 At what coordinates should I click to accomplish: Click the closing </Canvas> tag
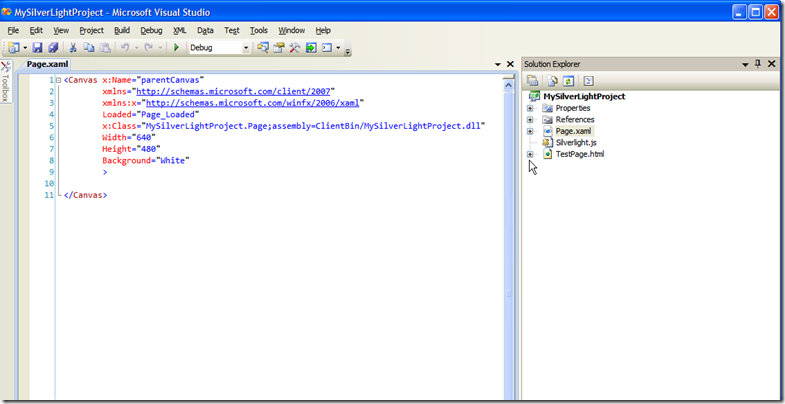pos(85,195)
